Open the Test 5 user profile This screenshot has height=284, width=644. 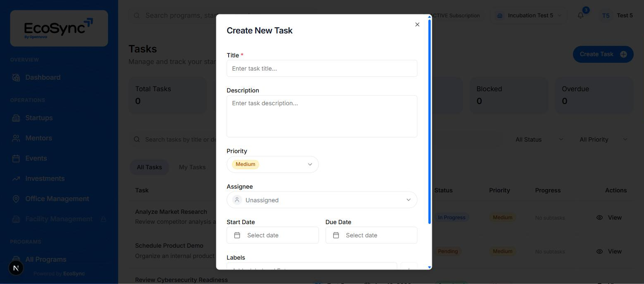[x=617, y=16]
